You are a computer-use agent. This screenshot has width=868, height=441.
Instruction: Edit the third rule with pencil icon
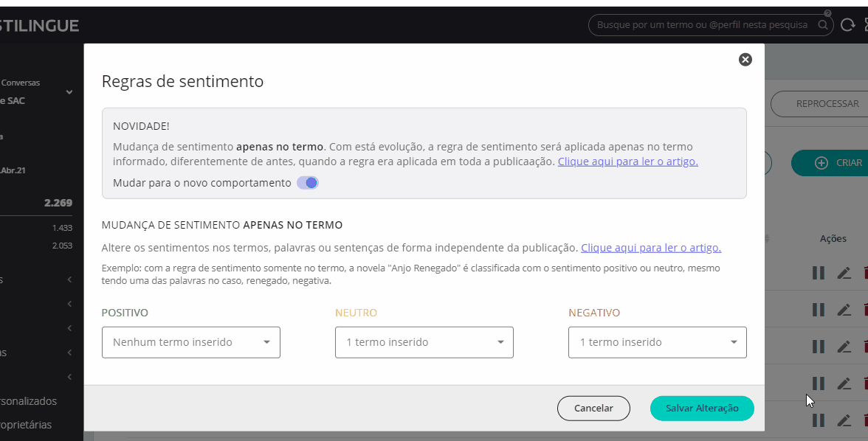click(844, 347)
